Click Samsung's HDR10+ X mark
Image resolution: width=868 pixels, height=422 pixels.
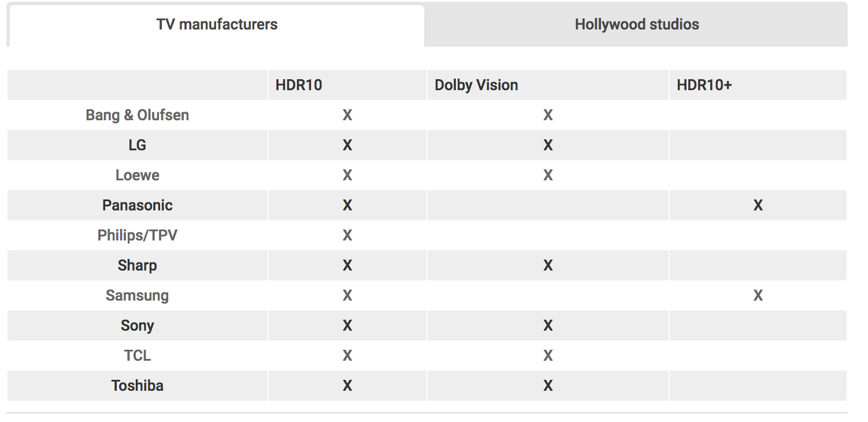(758, 295)
